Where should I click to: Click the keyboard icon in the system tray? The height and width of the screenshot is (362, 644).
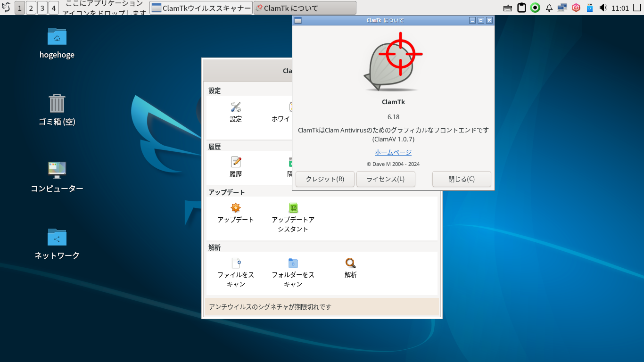(508, 8)
